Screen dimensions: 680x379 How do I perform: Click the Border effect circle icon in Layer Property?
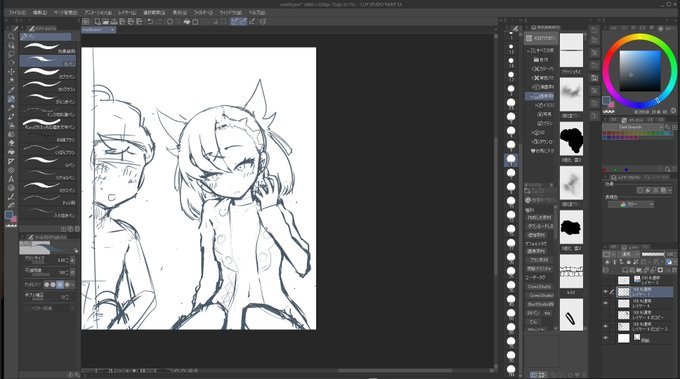(x=640, y=190)
